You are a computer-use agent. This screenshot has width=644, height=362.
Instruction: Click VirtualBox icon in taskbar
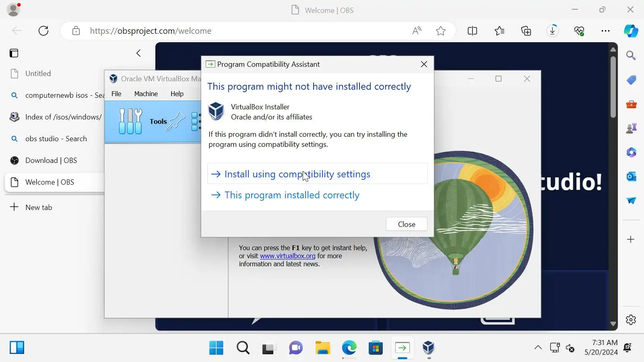click(x=429, y=348)
